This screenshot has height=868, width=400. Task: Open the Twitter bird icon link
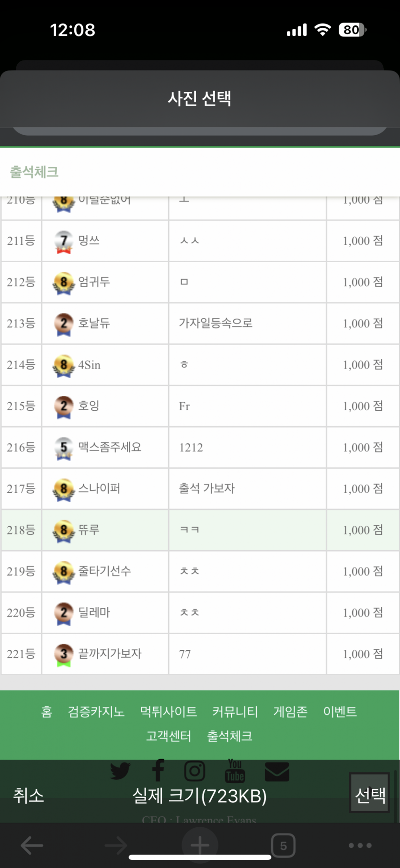click(x=120, y=771)
